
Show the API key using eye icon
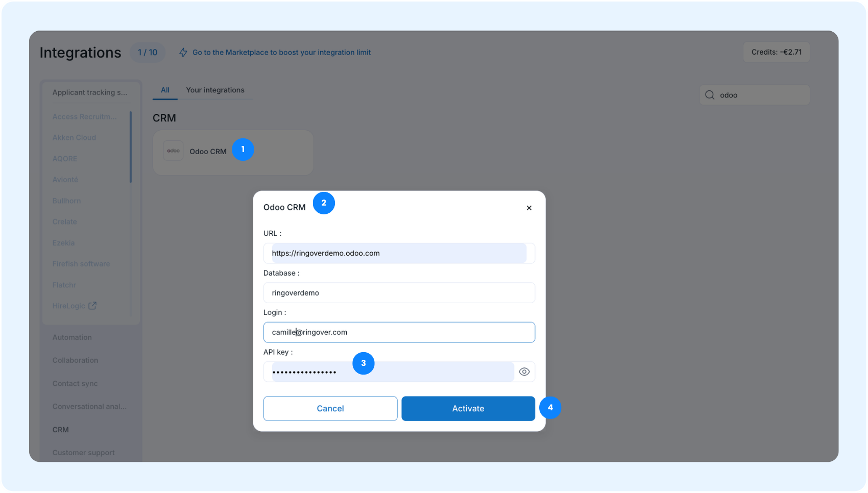pos(524,372)
